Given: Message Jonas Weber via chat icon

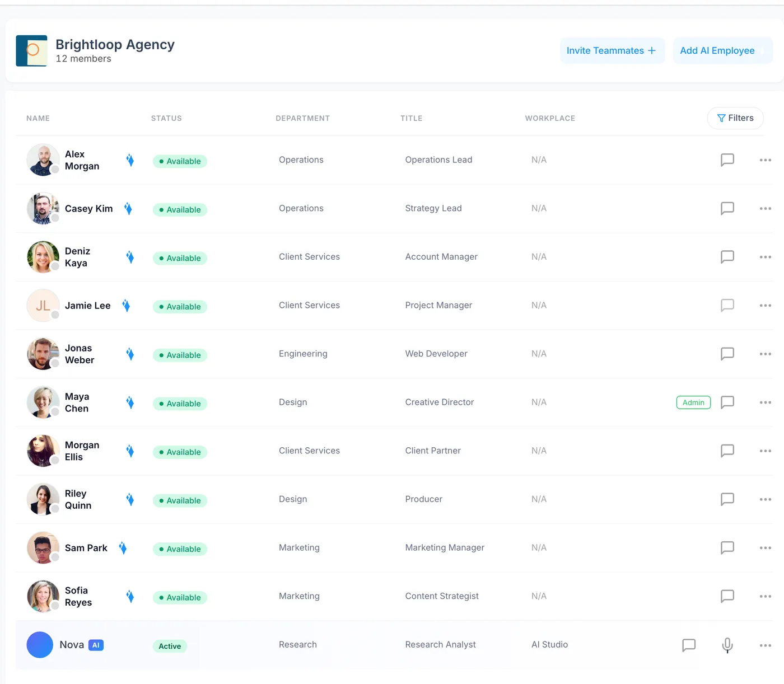Looking at the screenshot, I should pos(727,354).
